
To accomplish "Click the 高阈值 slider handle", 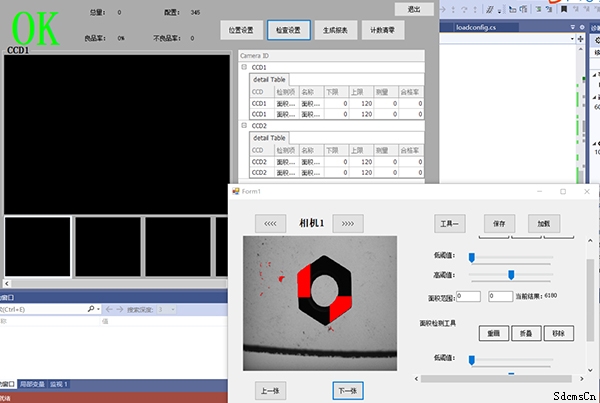I will (x=511, y=274).
